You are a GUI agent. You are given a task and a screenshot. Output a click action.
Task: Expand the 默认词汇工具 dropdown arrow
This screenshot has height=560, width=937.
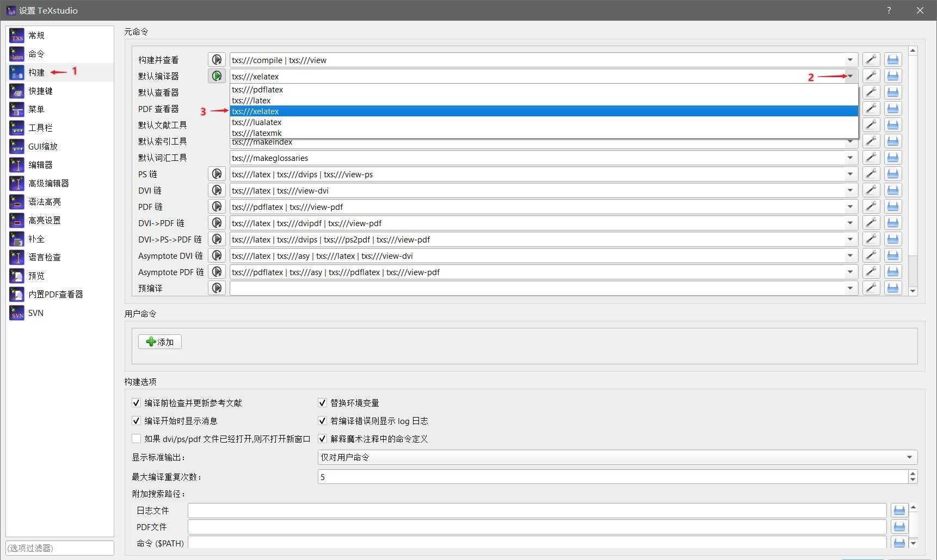pyautogui.click(x=850, y=158)
